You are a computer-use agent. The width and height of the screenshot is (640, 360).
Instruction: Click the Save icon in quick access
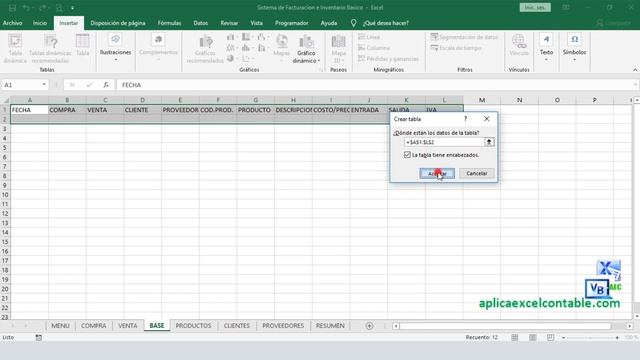[x=12, y=8]
